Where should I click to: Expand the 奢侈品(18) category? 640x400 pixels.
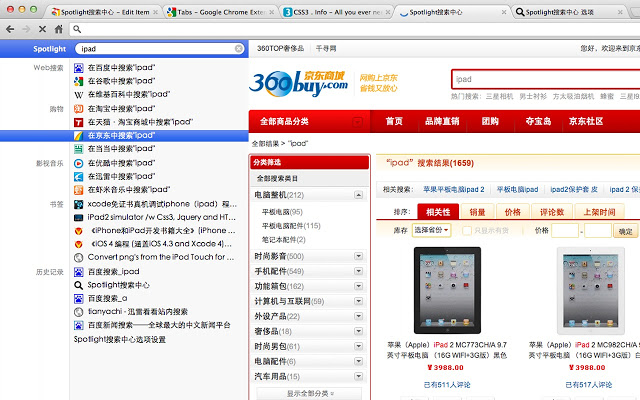point(358,331)
